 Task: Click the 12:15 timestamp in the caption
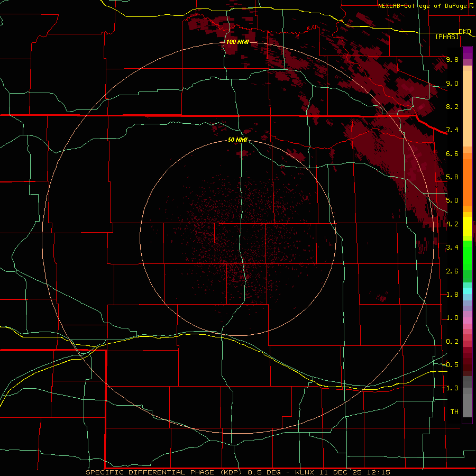(378, 472)
